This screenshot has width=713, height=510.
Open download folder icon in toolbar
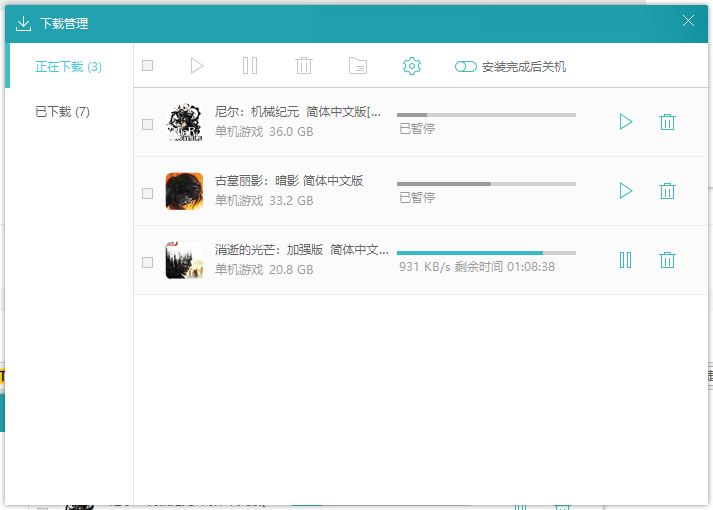coord(358,66)
